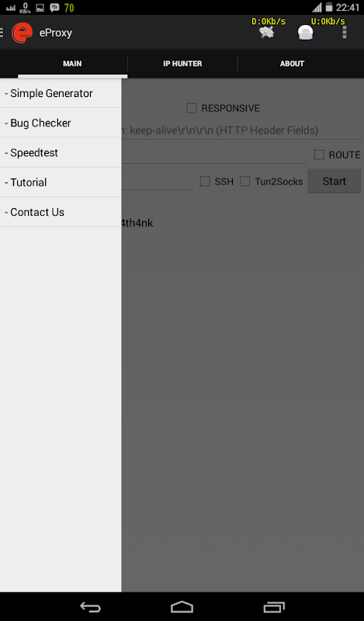Tap the upload speed android icon
This screenshot has width=364, height=621.
pyautogui.click(x=305, y=33)
